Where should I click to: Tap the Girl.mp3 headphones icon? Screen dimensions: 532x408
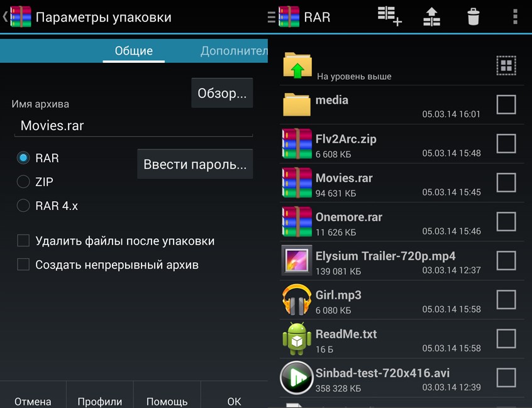pos(297,299)
